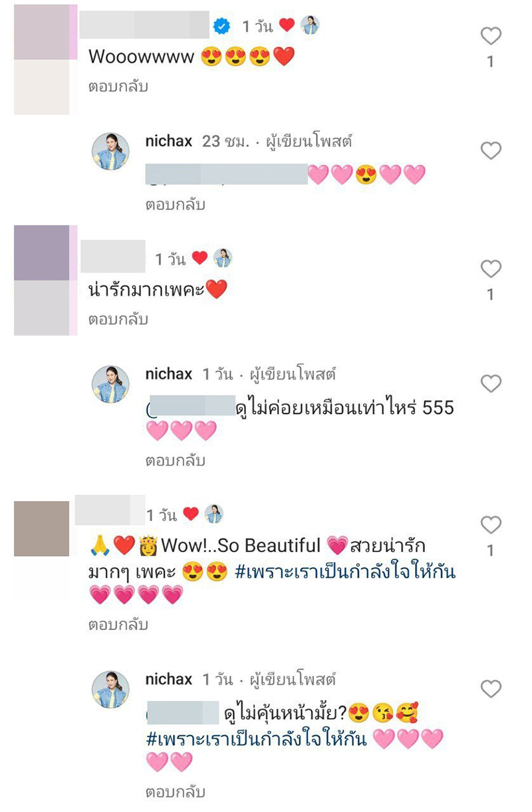
Task: Tap heart beside nichax's "ดูไม่คุ้นหน้ามั้ย" reply
Action: pyautogui.click(x=491, y=689)
